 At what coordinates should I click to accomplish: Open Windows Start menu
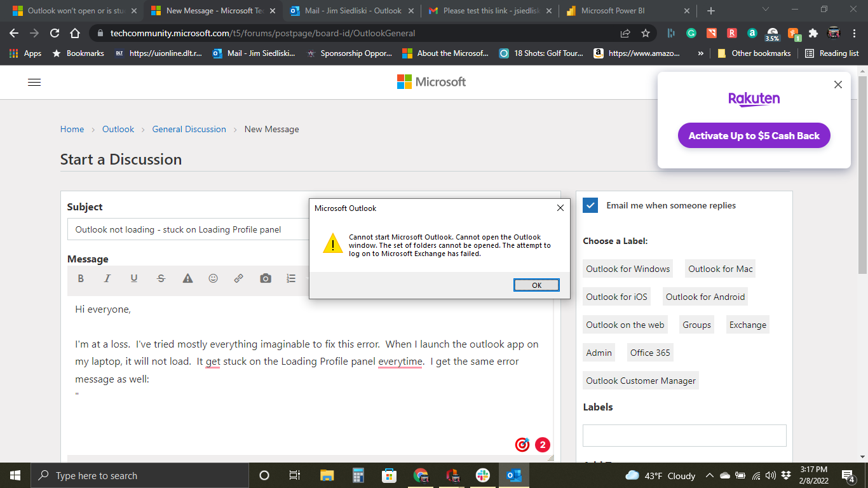[x=15, y=475]
